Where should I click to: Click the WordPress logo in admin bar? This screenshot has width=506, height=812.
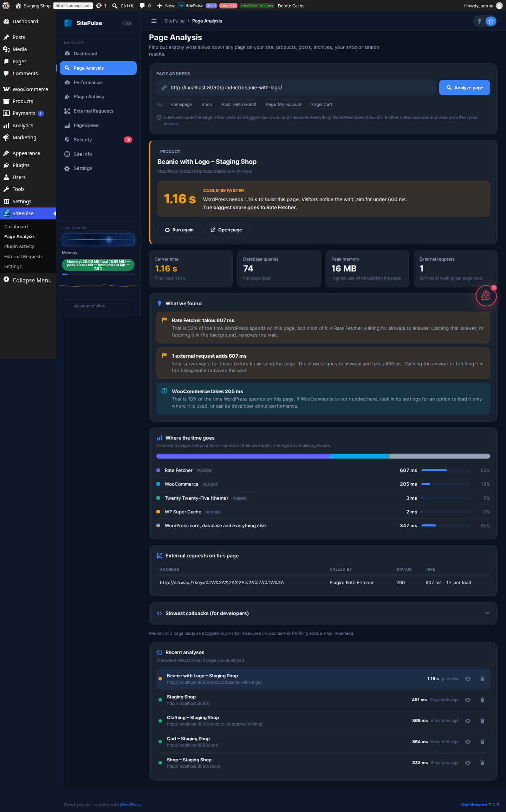click(6, 6)
